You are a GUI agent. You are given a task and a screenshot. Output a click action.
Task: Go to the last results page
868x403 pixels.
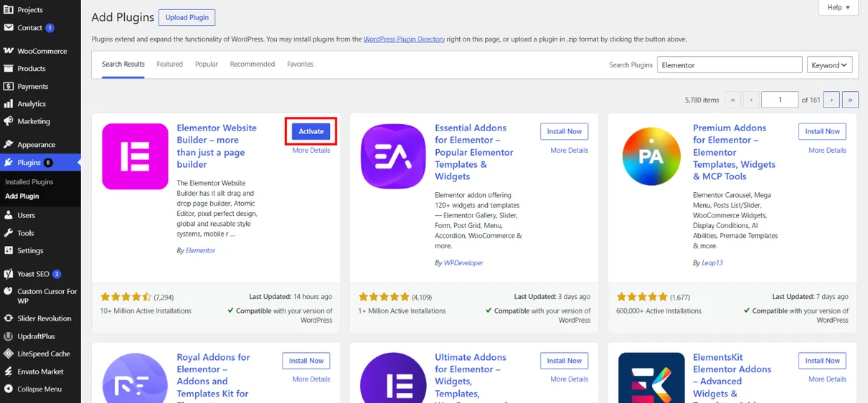(850, 100)
